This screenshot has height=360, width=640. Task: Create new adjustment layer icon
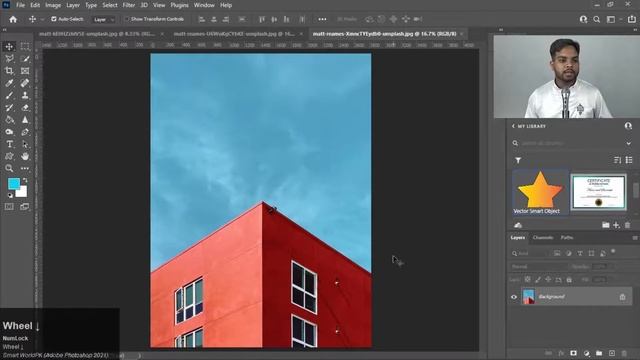(587, 353)
